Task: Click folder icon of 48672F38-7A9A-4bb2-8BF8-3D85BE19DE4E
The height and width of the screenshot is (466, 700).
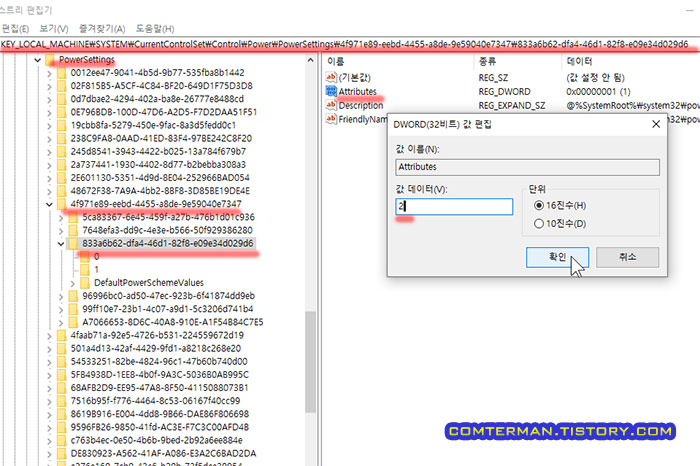Action: tap(62, 191)
